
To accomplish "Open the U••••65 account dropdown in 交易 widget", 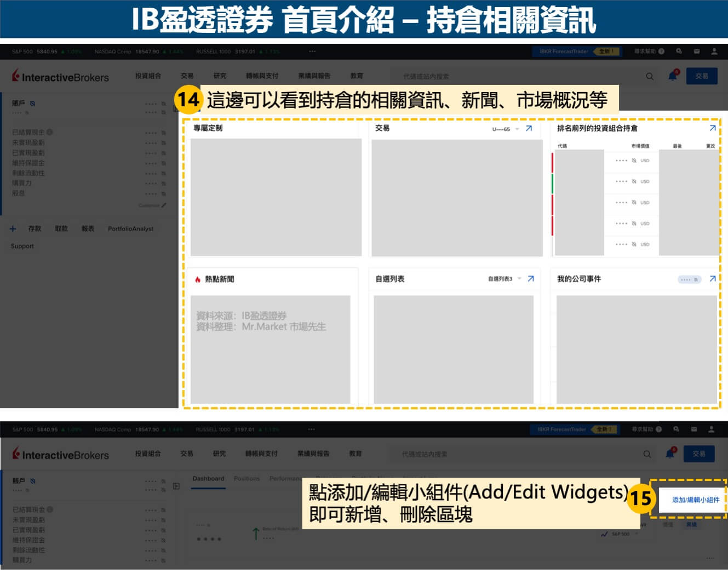I will (x=518, y=129).
